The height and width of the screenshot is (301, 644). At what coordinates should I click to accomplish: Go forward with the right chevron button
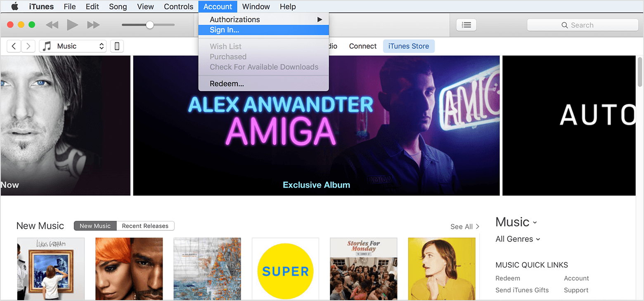click(x=28, y=46)
